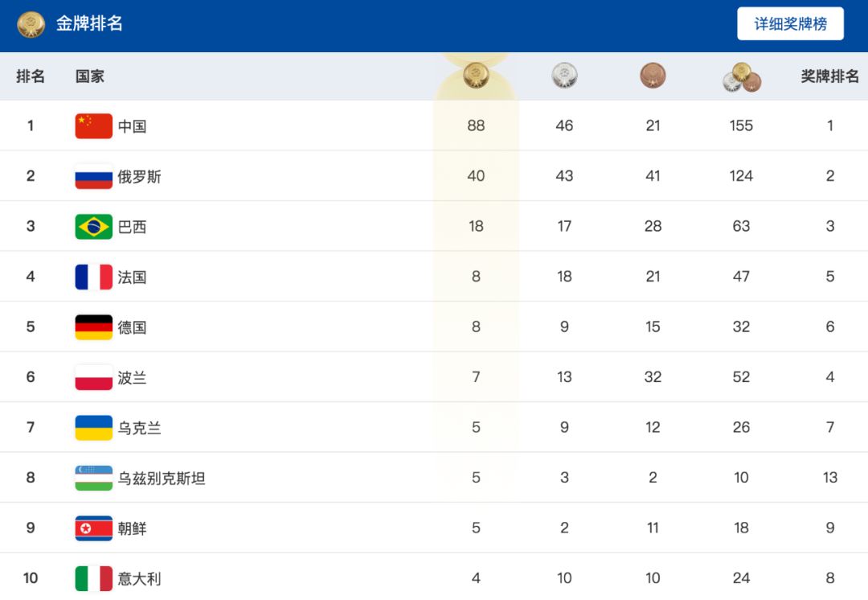Image resolution: width=868 pixels, height=600 pixels.
Task: Click China's total medal count 155
Action: (741, 125)
